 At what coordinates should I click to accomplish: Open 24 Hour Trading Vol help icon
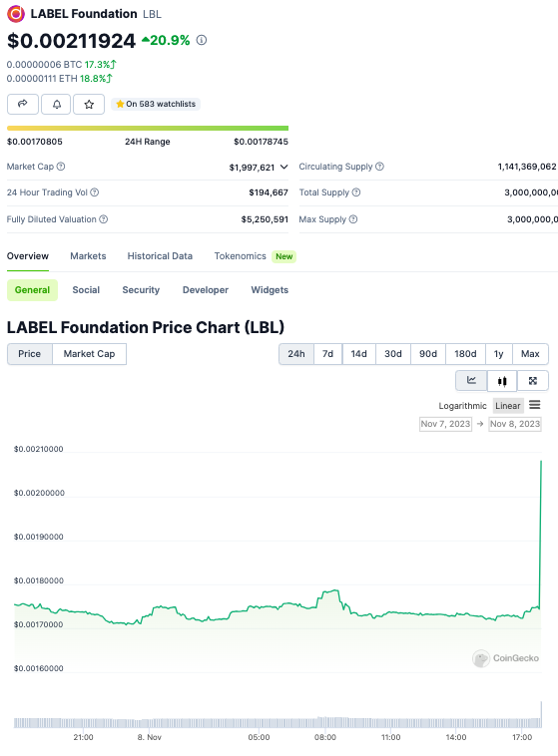pos(95,192)
